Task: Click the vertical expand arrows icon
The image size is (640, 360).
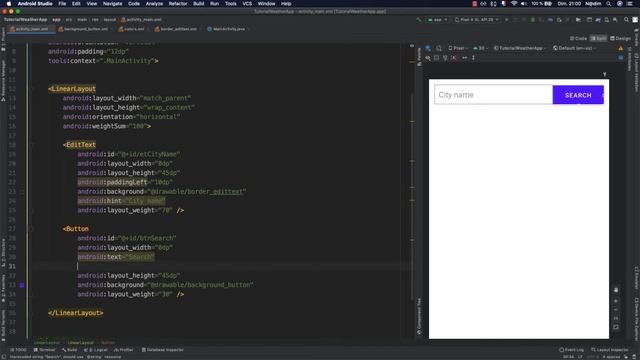Action: 473,58
